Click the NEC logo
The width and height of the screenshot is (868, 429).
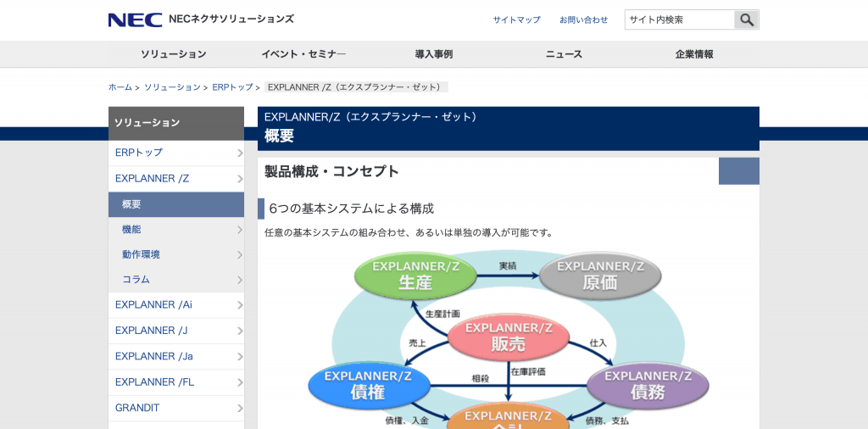coord(135,20)
